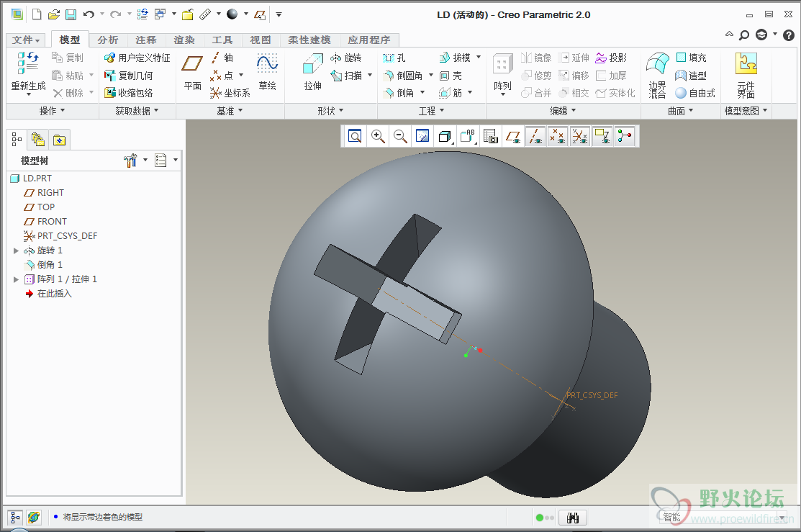This screenshot has height=532, width=801.
Task: Switch to the 柔性建模 tab
Action: (309, 40)
